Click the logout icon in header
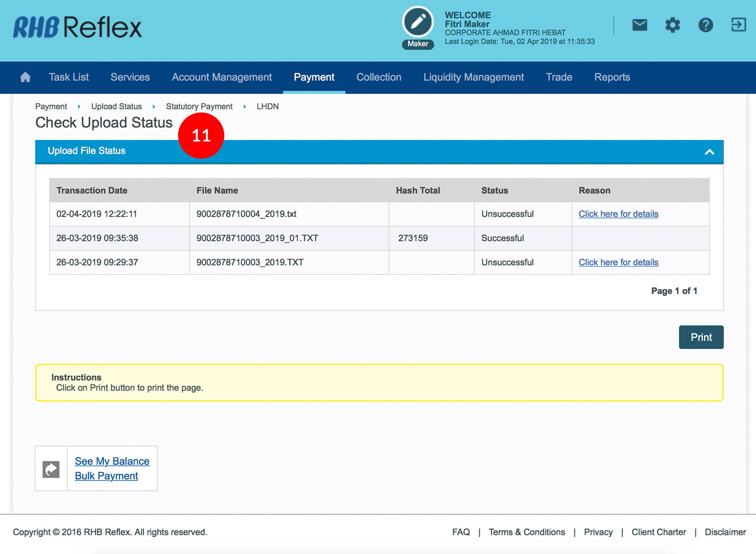756x554 pixels. pyautogui.click(x=738, y=25)
